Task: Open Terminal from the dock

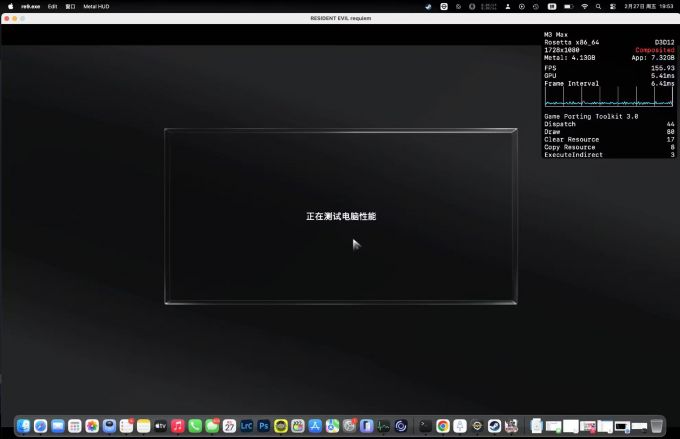Action: (x=425, y=426)
